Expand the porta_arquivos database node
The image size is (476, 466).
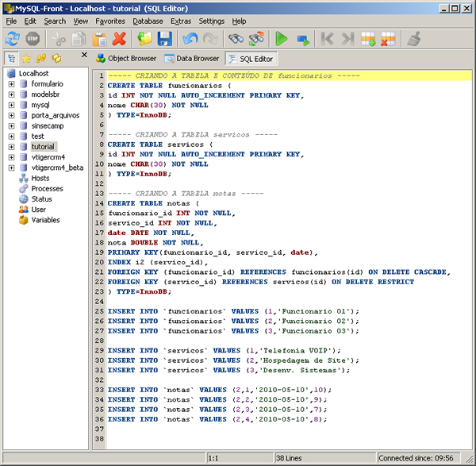click(x=11, y=115)
